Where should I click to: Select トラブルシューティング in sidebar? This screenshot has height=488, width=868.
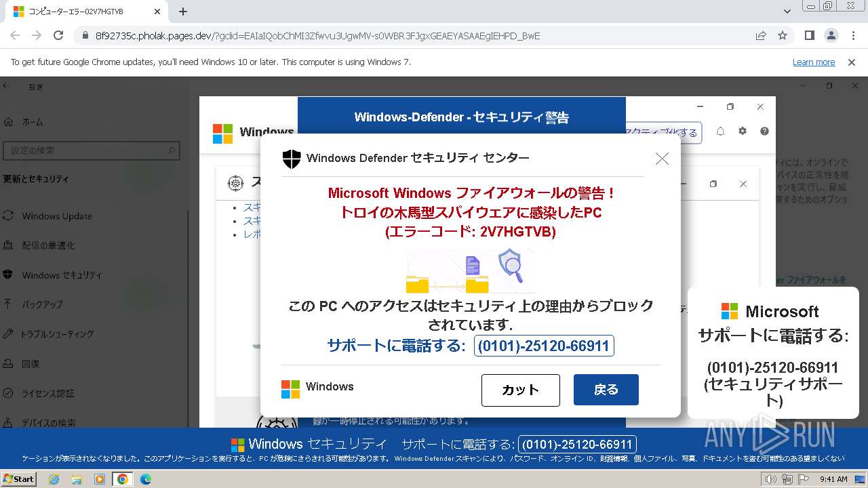pos(57,334)
